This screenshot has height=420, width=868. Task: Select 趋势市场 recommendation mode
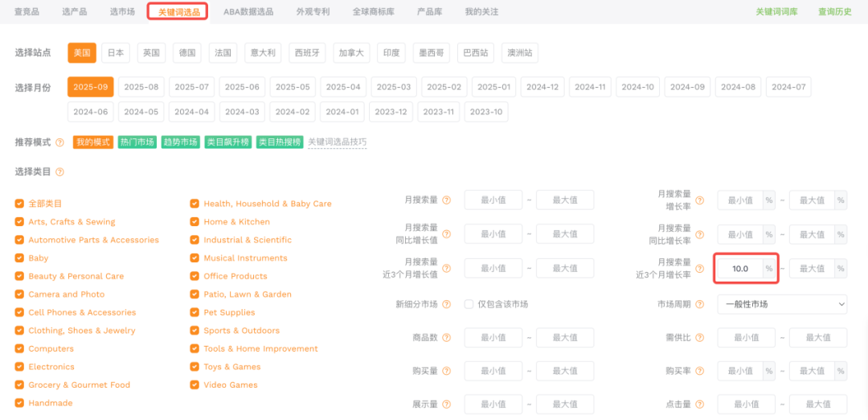click(x=181, y=142)
